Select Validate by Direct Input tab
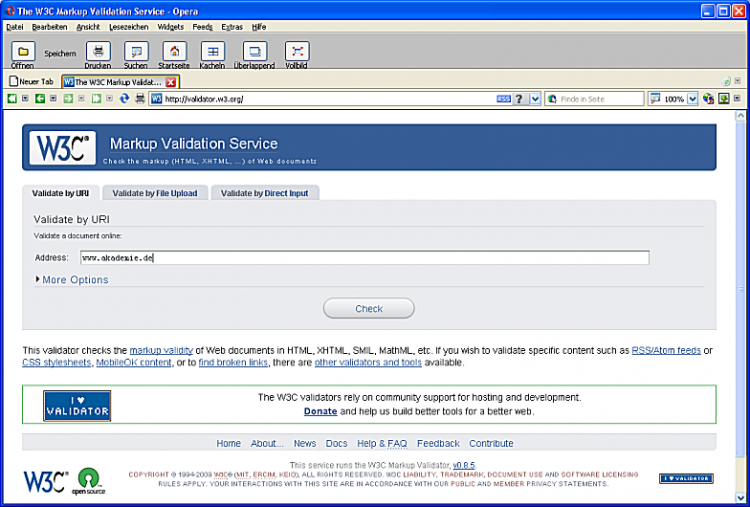Image resolution: width=750 pixels, height=507 pixels. click(x=264, y=193)
